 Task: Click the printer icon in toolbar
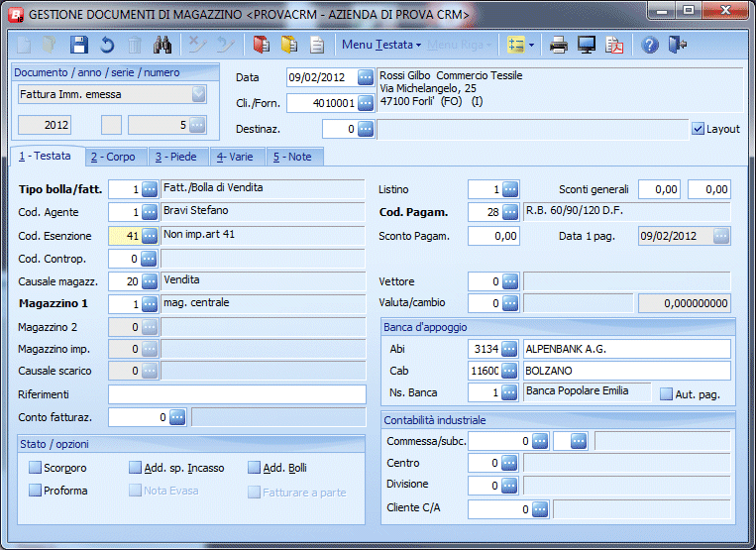coord(559,45)
